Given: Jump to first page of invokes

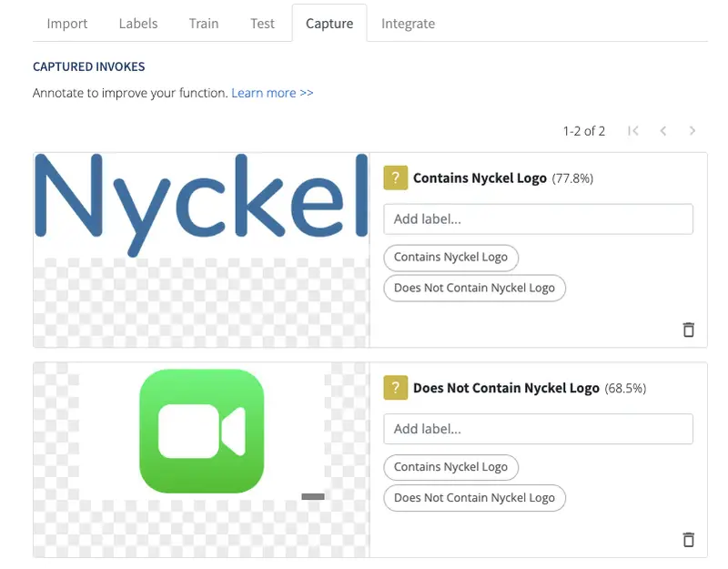Looking at the screenshot, I should [632, 131].
